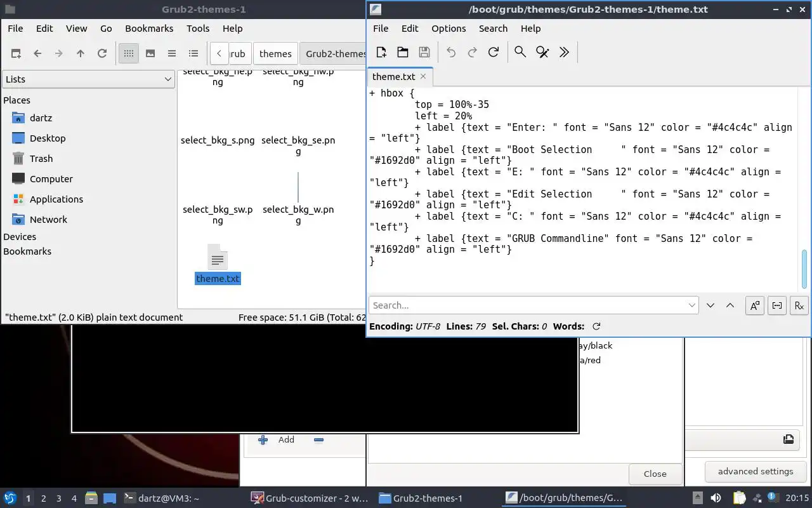This screenshot has width=812, height=508.
Task: Open Edit menu in file manager
Action: pos(44,29)
